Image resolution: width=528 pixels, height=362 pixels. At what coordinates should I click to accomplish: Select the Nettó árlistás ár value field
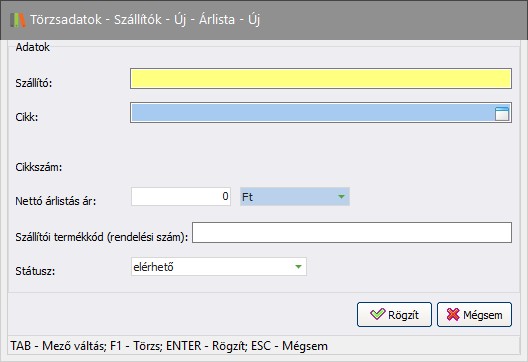click(x=181, y=197)
